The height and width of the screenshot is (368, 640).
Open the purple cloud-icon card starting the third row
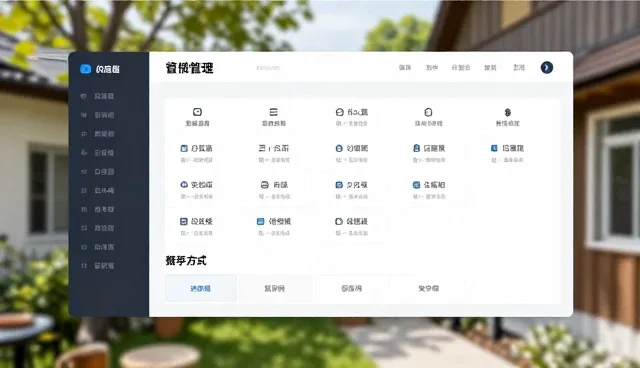coord(197,190)
